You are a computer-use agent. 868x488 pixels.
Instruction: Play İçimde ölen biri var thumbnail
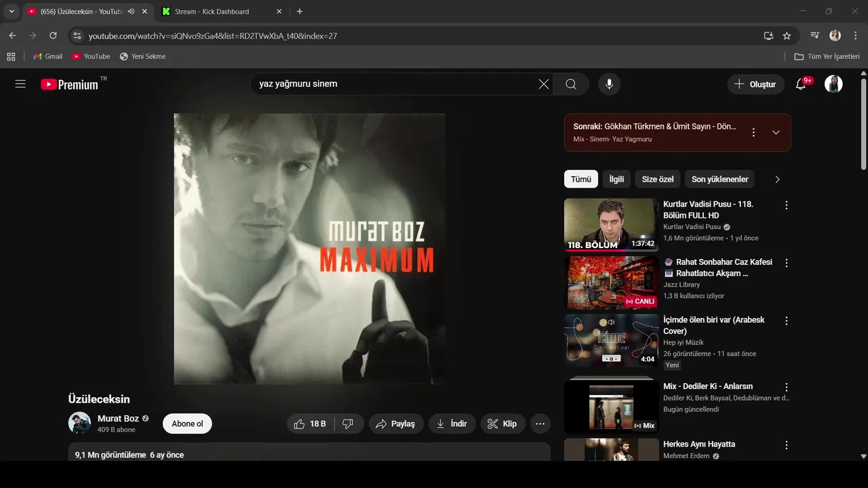[611, 340]
